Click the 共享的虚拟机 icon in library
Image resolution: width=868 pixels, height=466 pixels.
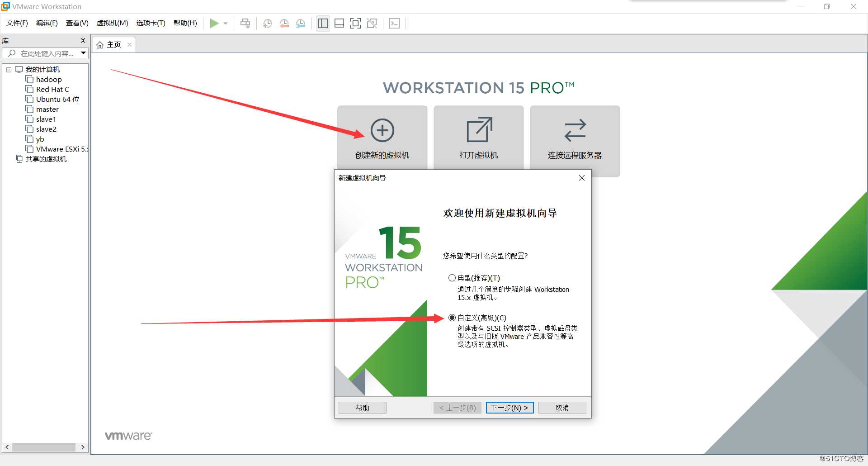click(19, 159)
